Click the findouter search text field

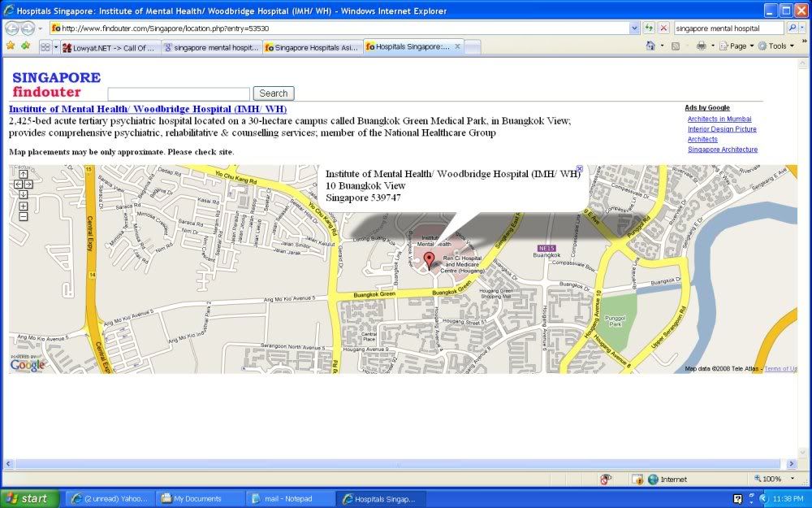coord(179,94)
